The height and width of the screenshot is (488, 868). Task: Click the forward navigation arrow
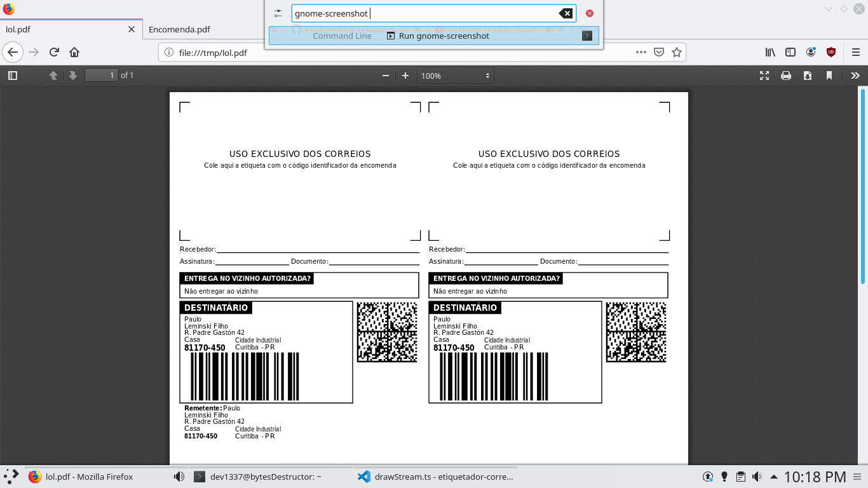tap(34, 52)
